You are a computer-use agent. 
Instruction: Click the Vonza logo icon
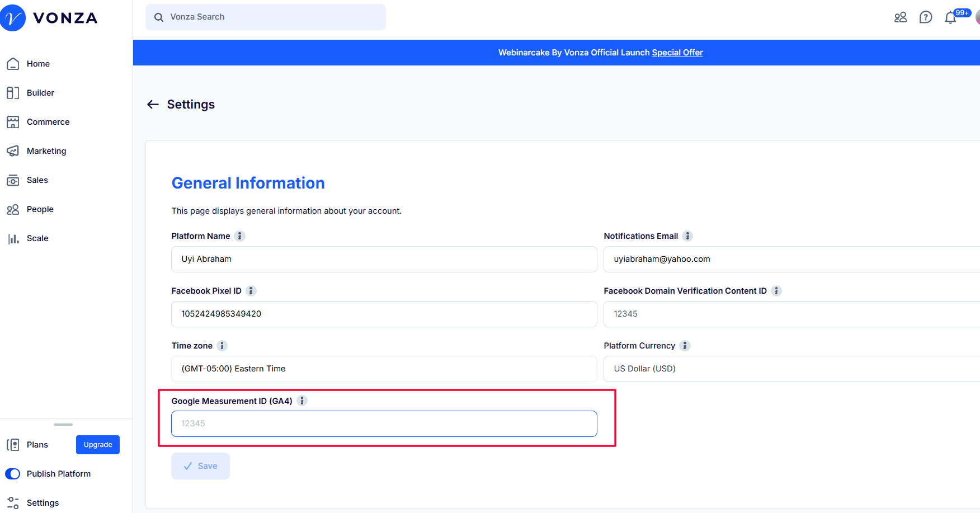click(x=12, y=18)
